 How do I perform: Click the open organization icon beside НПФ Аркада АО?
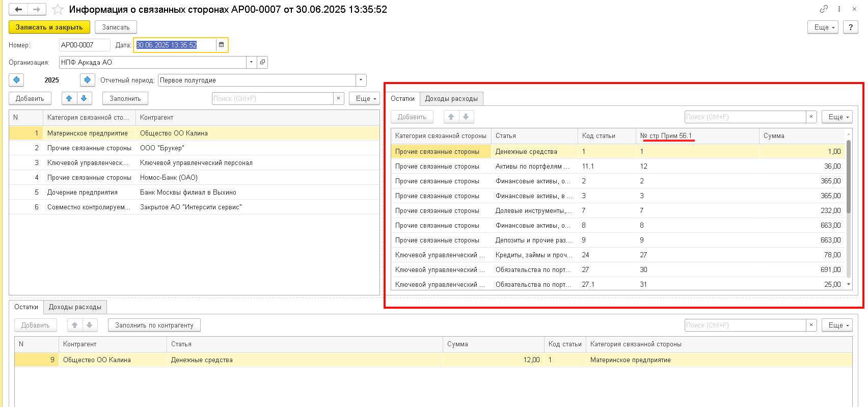[262, 62]
